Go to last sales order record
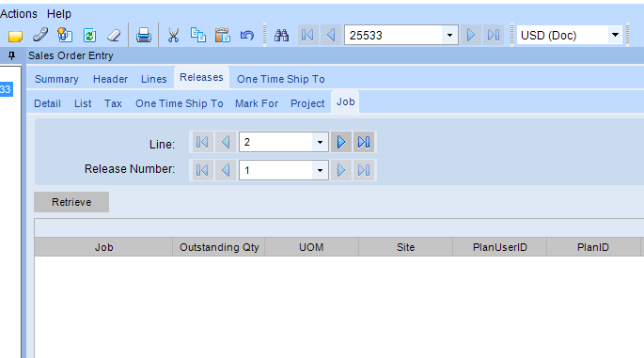Image resolution: width=644 pixels, height=358 pixels. click(494, 36)
